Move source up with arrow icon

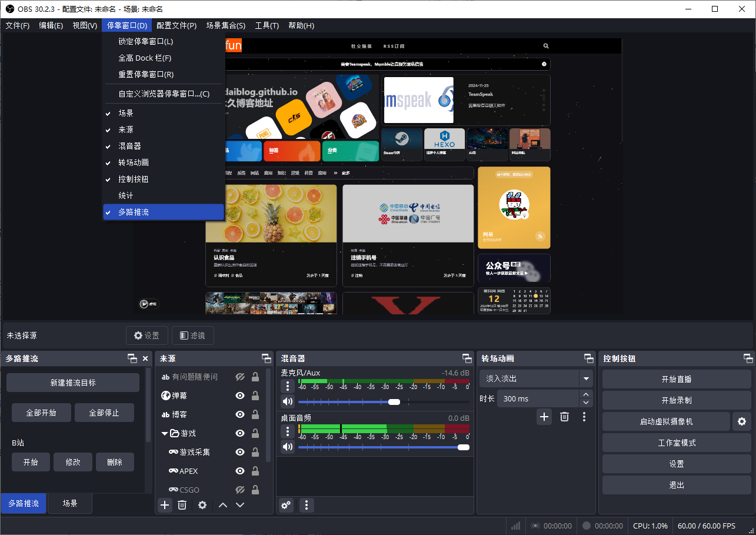click(222, 505)
